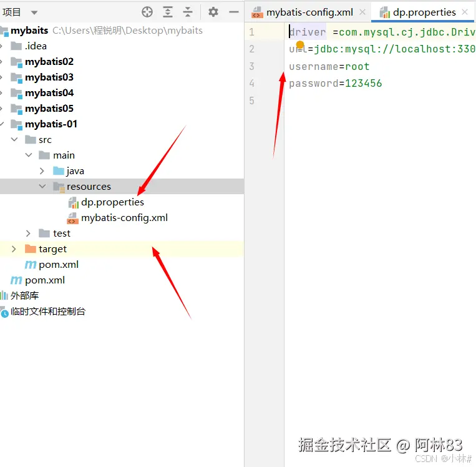Click the Collapse All toolbar icon

[x=188, y=12]
